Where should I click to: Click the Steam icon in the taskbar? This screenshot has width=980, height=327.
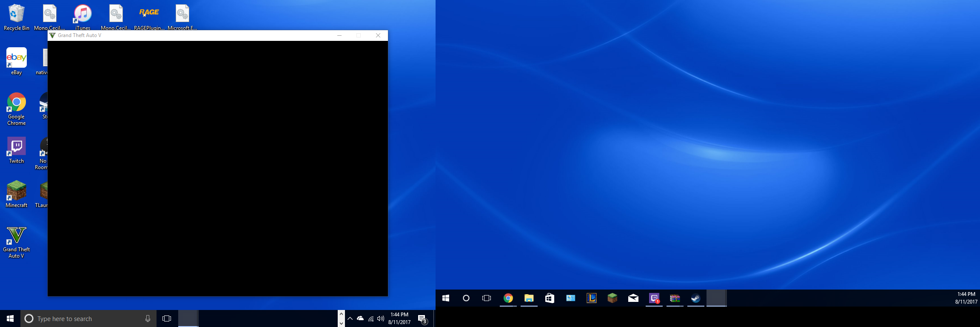pyautogui.click(x=695, y=298)
